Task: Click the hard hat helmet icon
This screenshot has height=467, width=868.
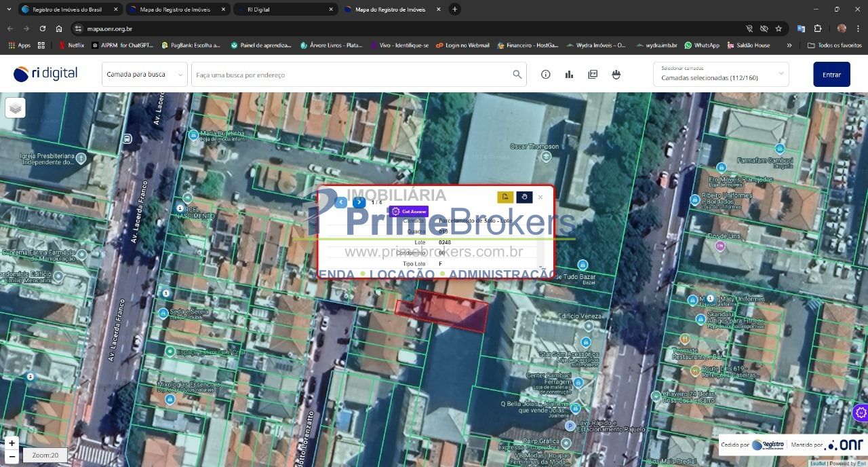Action: point(616,75)
